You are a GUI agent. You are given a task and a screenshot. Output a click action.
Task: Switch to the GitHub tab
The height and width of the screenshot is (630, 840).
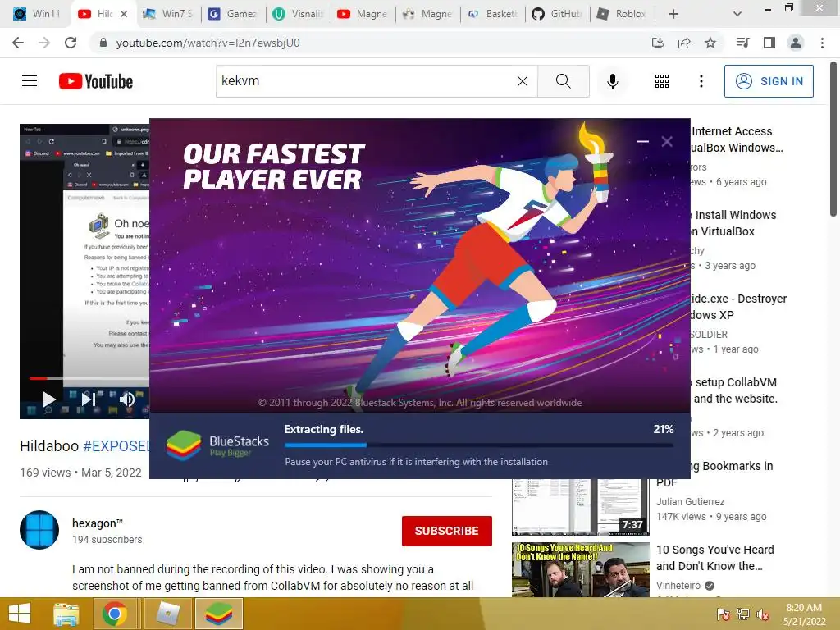click(558, 14)
